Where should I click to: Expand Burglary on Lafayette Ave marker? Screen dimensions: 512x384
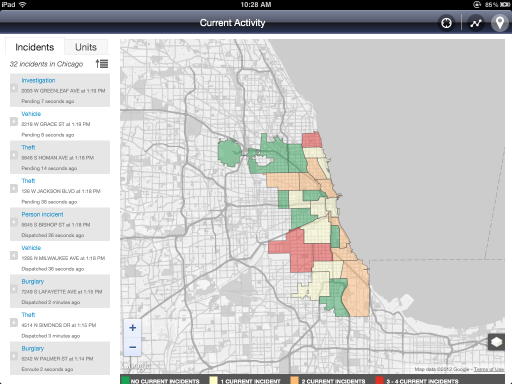pos(14,289)
